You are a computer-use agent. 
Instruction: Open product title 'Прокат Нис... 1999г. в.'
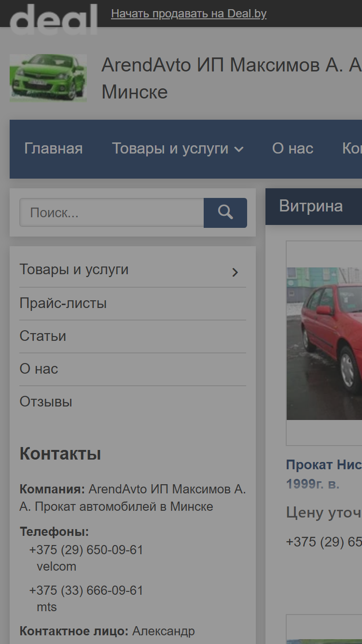324,474
